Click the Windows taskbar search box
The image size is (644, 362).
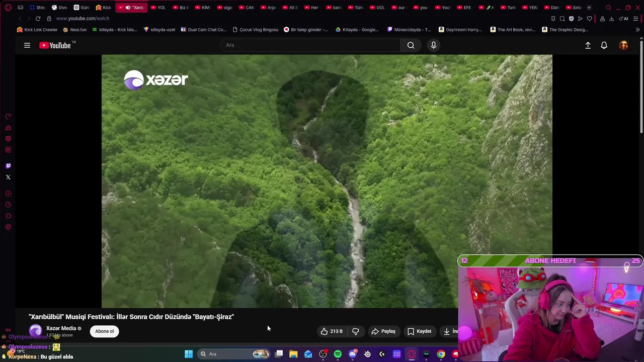click(234, 354)
